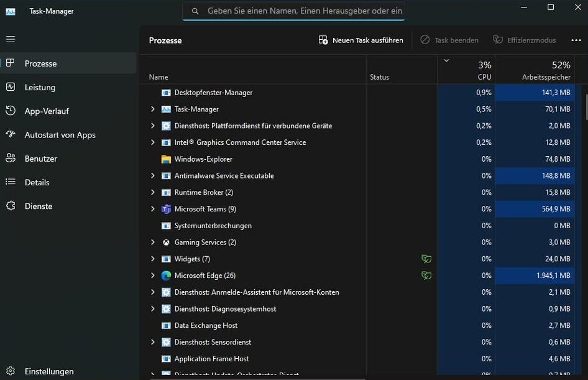Click the App-Verlauf history icon
This screenshot has width=588, height=380.
click(x=11, y=111)
